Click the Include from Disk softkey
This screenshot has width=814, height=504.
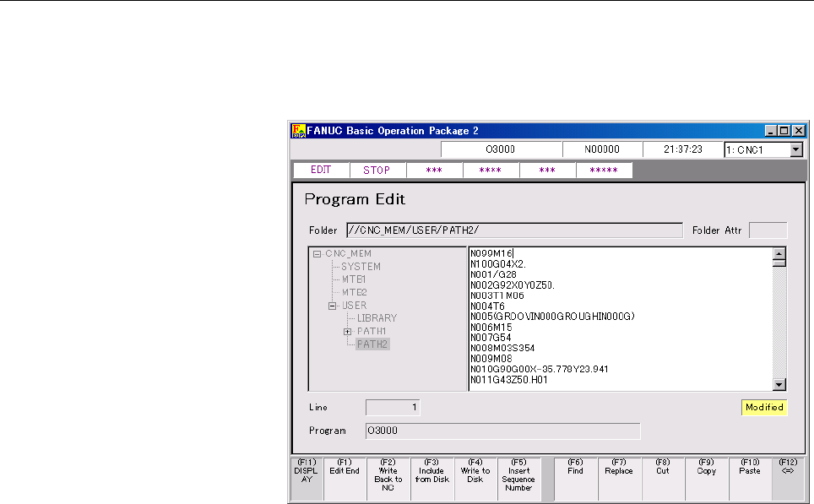tap(432, 479)
